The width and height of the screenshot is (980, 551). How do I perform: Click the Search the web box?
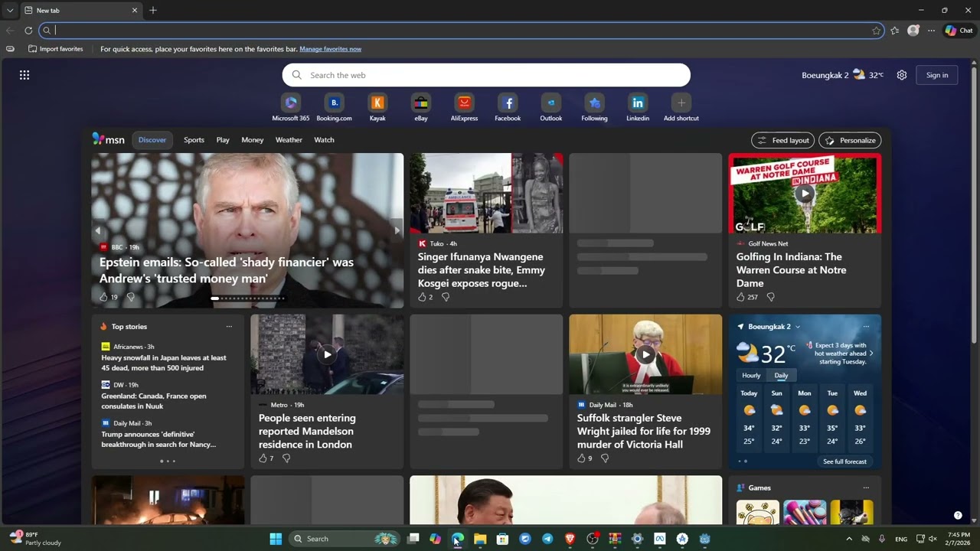(486, 75)
